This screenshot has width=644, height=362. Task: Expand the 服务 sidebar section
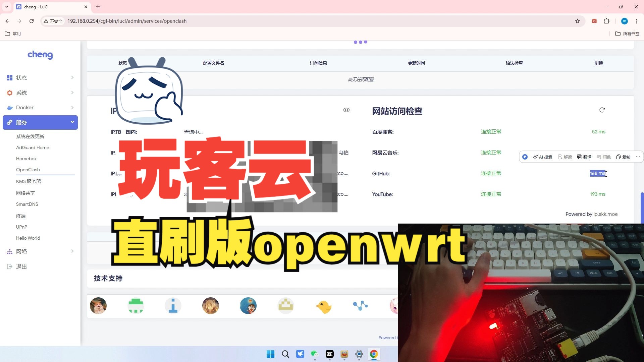[40, 122]
